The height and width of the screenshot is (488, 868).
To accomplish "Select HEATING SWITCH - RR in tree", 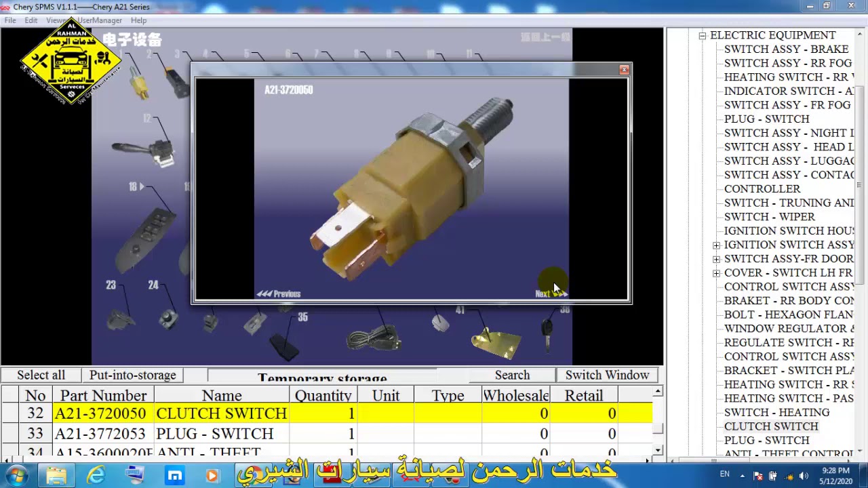I will click(789, 77).
